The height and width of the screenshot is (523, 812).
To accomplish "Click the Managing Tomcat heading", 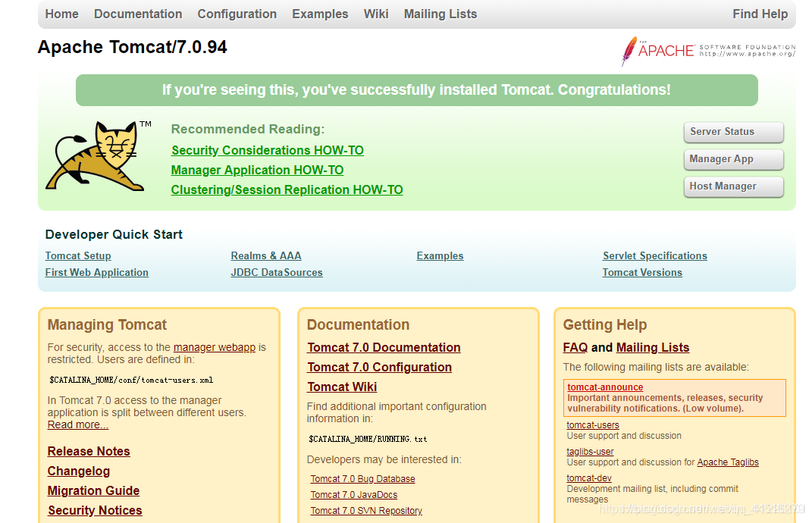I will pyautogui.click(x=107, y=324).
